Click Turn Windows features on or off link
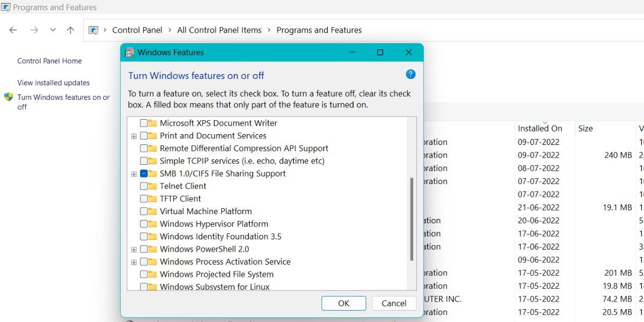This screenshot has width=644, height=322. [63, 102]
